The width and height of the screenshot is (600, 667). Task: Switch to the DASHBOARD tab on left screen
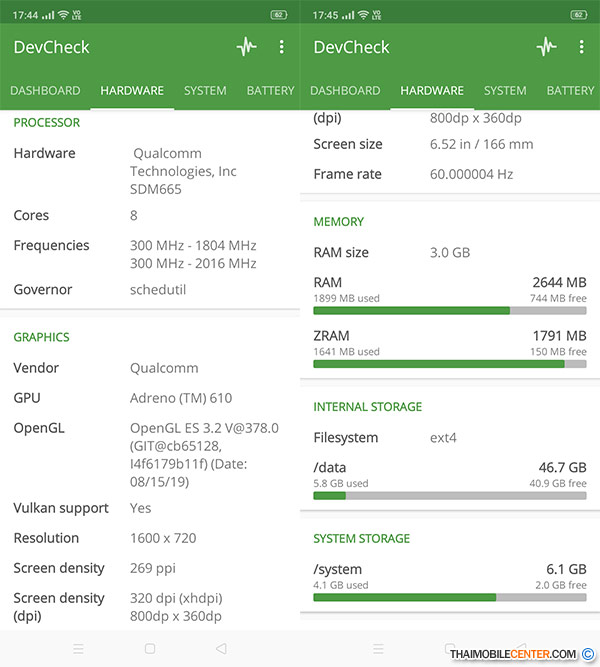coord(45,91)
